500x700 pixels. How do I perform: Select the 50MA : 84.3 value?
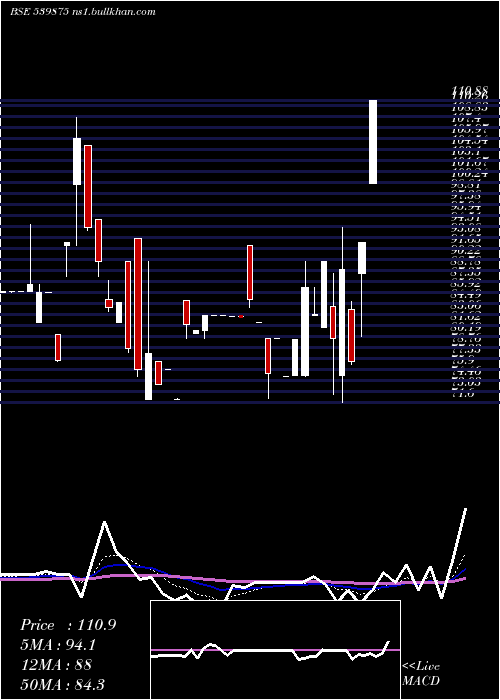[x=62, y=684]
